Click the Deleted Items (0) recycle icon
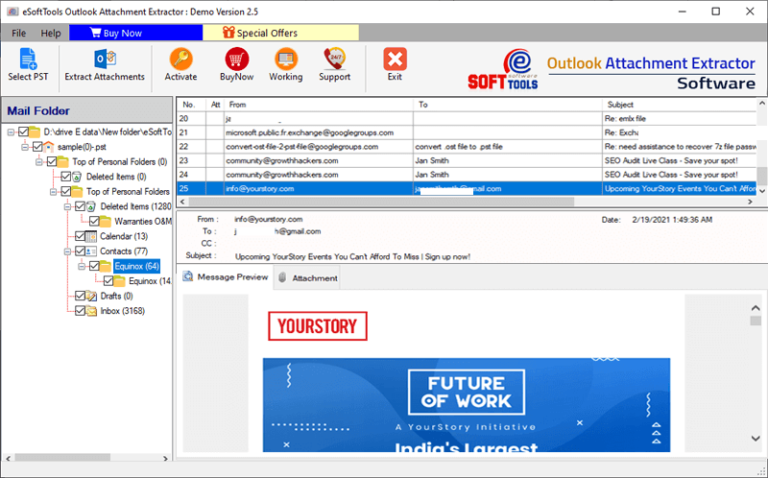This screenshot has width=768, height=478. coord(77,176)
